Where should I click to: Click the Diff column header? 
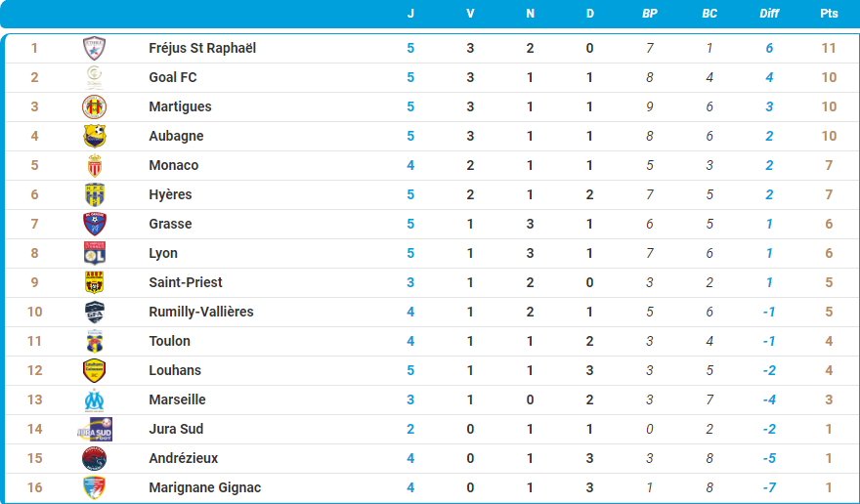(769, 14)
